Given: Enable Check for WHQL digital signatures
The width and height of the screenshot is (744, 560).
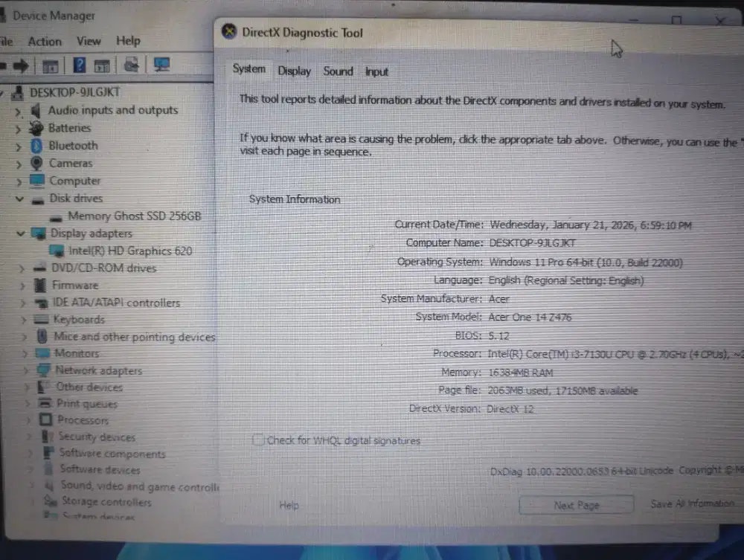Looking at the screenshot, I should (x=258, y=440).
